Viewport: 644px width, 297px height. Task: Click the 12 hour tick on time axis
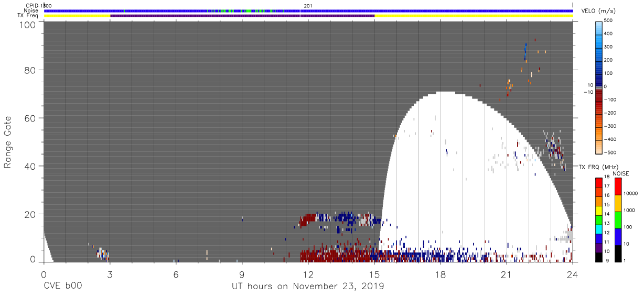[308, 274]
